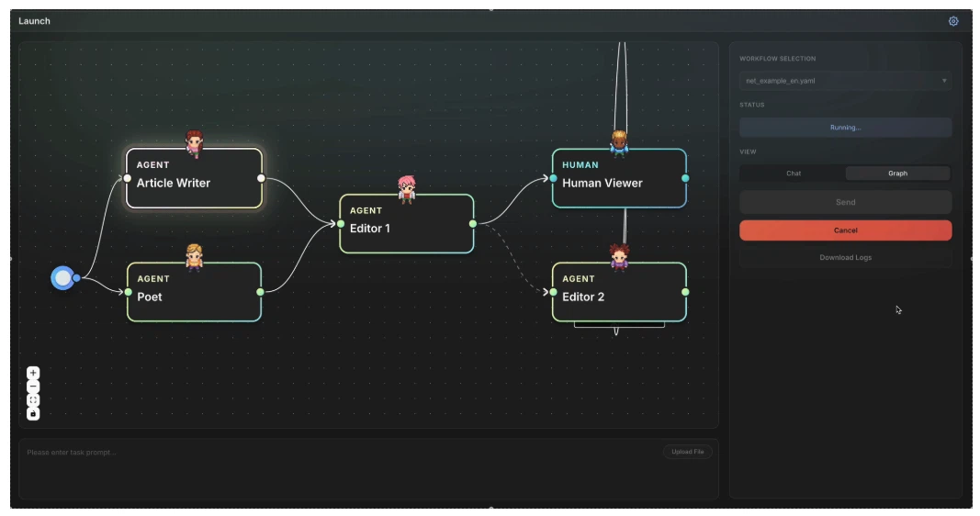Image resolution: width=980 pixels, height=516 pixels.
Task: Click the Send button
Action: click(x=846, y=202)
